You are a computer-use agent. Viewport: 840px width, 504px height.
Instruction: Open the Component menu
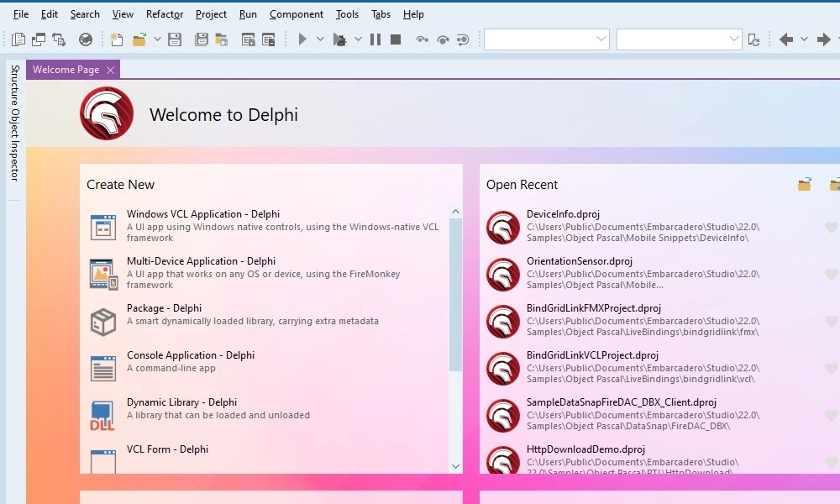click(x=297, y=14)
